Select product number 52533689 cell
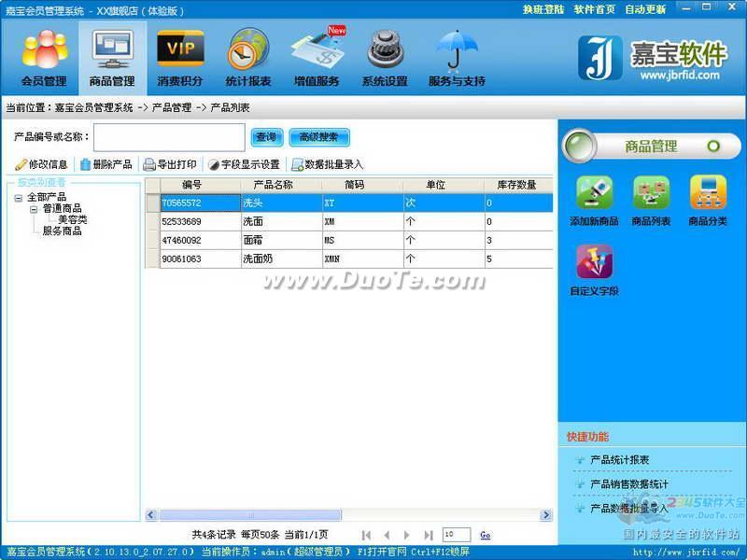This screenshot has width=747, height=560. (201, 221)
